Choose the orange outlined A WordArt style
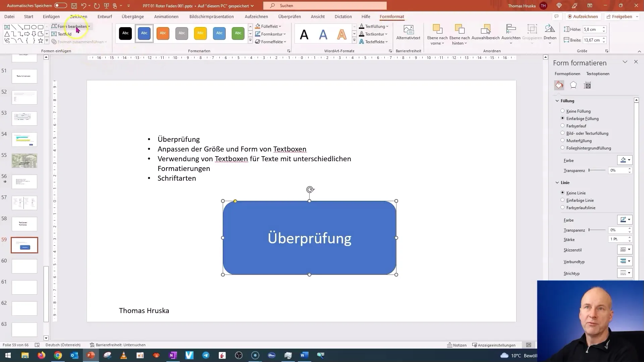 tap(342, 34)
